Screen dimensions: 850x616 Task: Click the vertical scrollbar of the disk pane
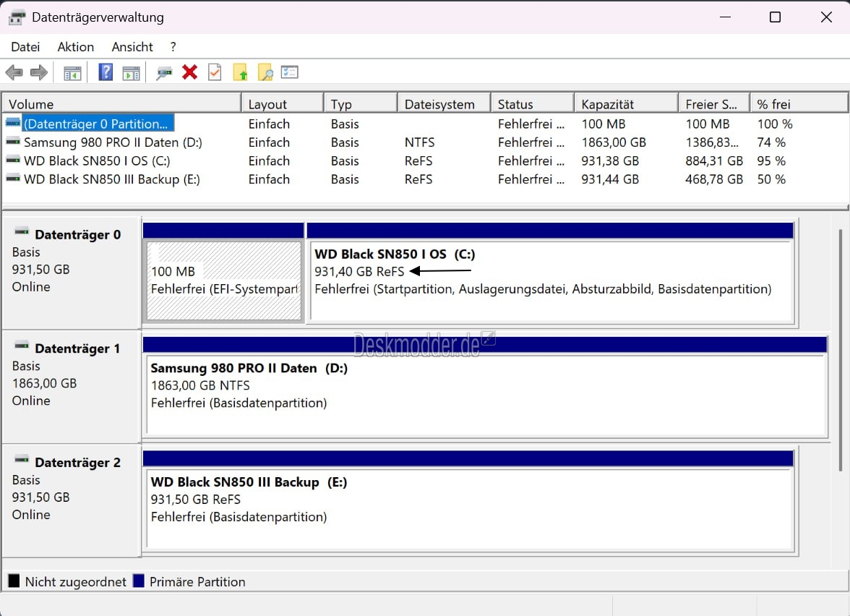(841, 350)
